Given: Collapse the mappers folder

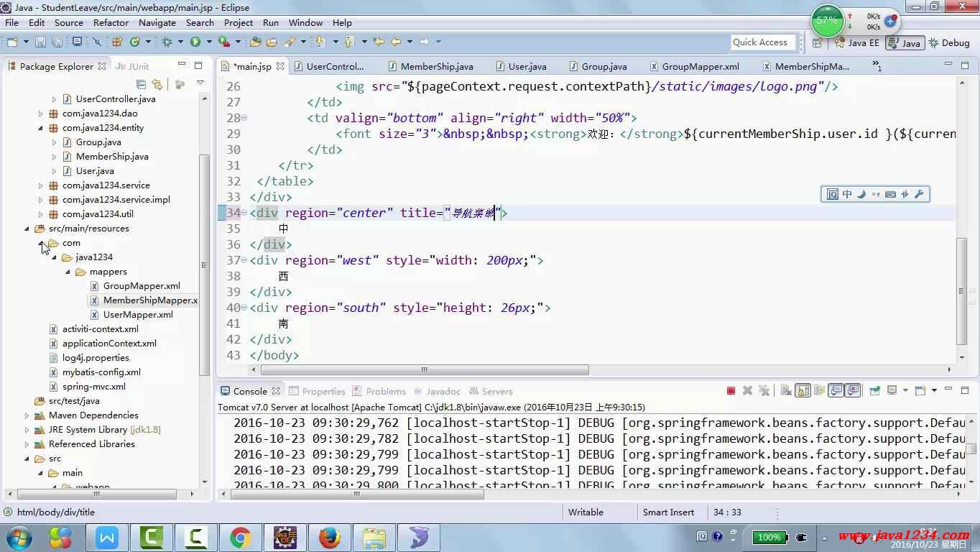Looking at the screenshot, I should coord(68,272).
